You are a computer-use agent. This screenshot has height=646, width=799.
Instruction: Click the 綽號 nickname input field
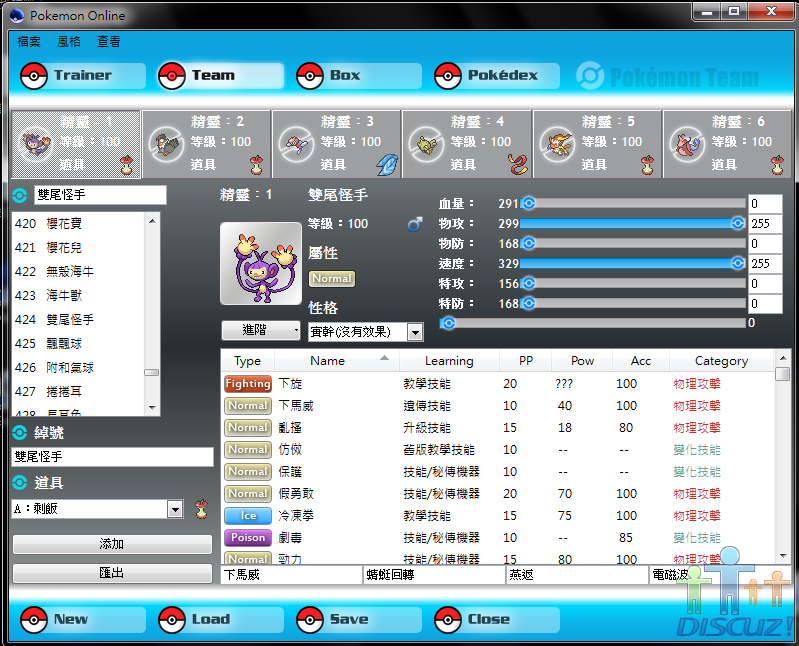pos(112,456)
